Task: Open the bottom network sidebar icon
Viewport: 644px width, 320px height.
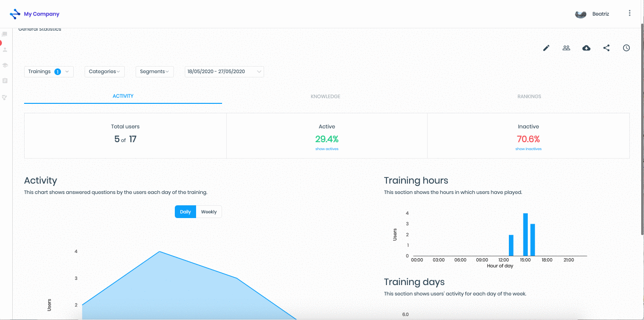Action: pyautogui.click(x=5, y=97)
